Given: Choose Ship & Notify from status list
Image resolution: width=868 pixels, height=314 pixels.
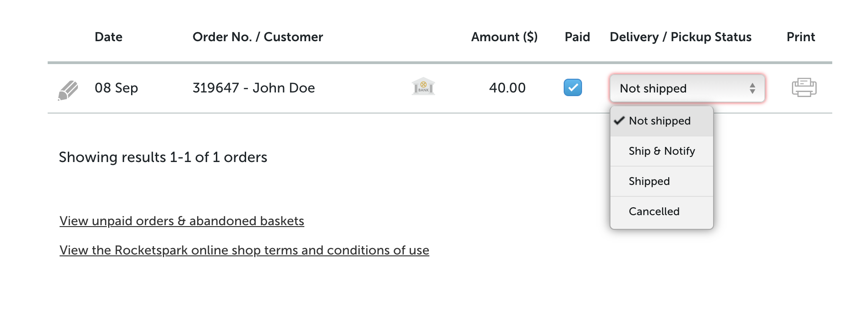Looking at the screenshot, I should (662, 151).
